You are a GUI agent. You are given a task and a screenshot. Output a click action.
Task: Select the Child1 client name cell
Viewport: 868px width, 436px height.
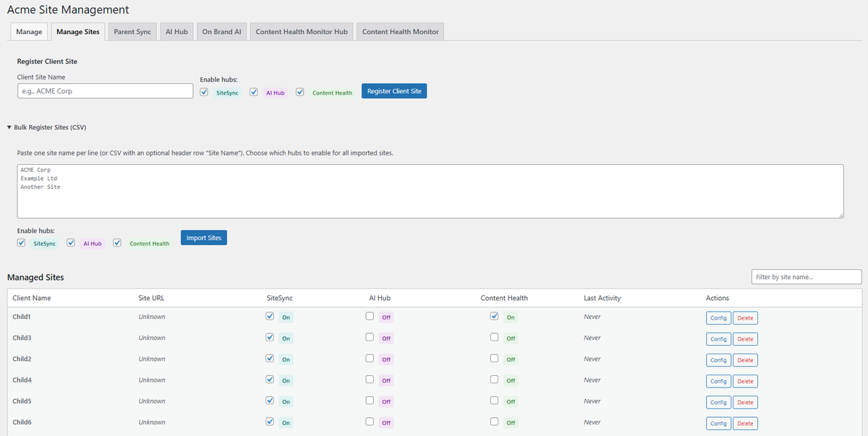click(22, 317)
